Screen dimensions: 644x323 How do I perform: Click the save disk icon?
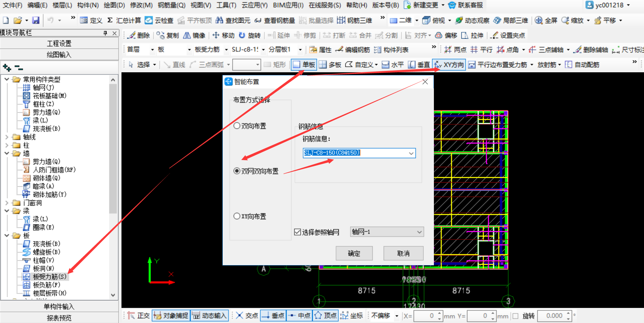coord(36,20)
